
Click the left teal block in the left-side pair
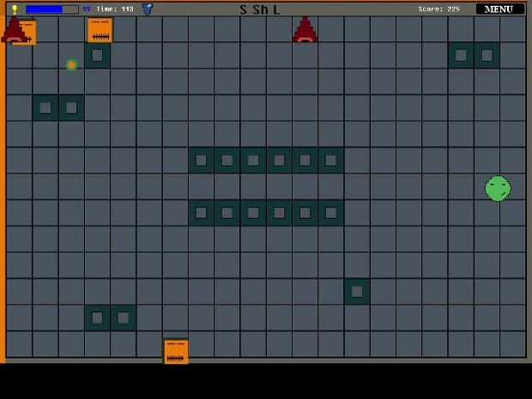click(45, 108)
